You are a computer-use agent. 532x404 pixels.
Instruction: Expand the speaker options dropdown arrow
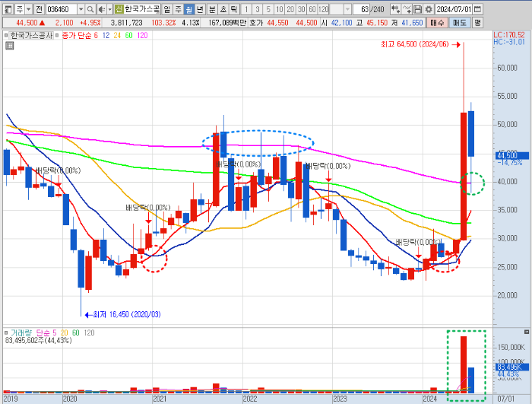[x=110, y=9]
